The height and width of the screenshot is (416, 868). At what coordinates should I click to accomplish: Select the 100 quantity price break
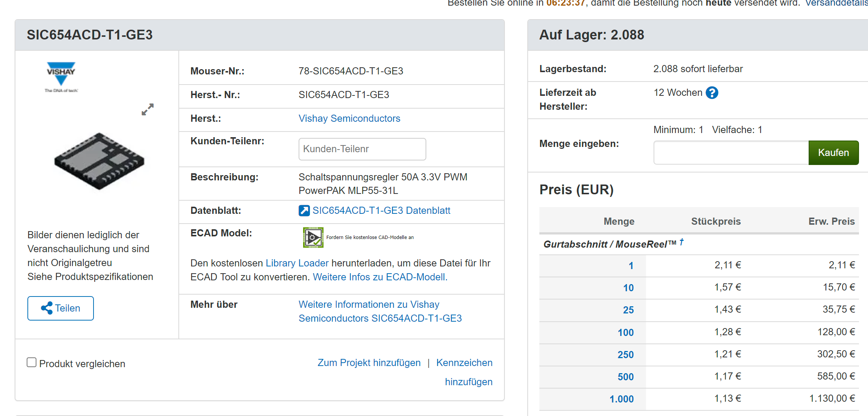[x=625, y=333]
